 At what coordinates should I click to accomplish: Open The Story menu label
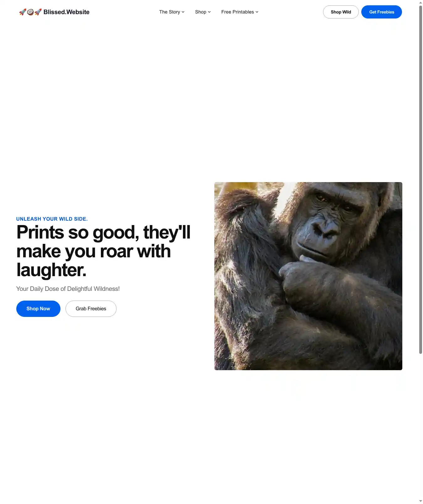[x=170, y=12]
